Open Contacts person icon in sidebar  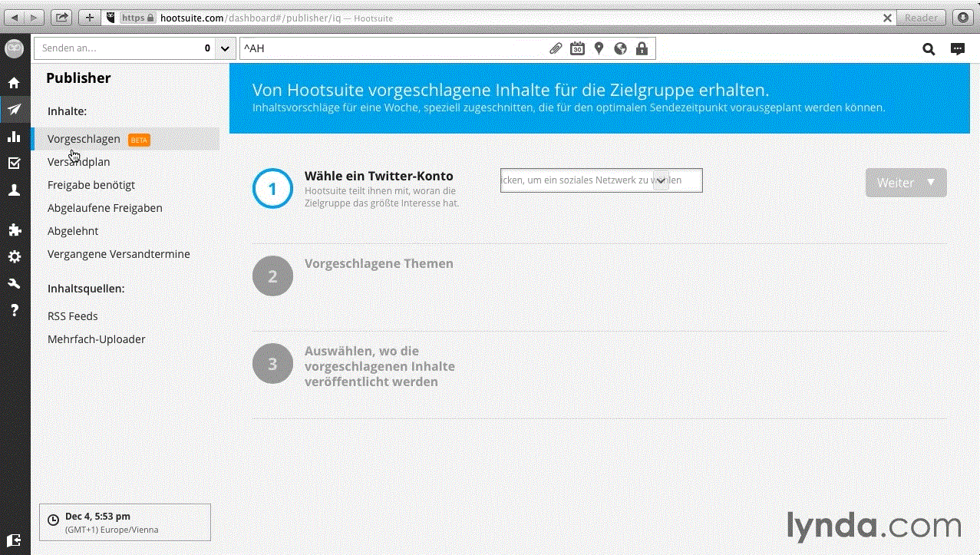[x=14, y=191]
